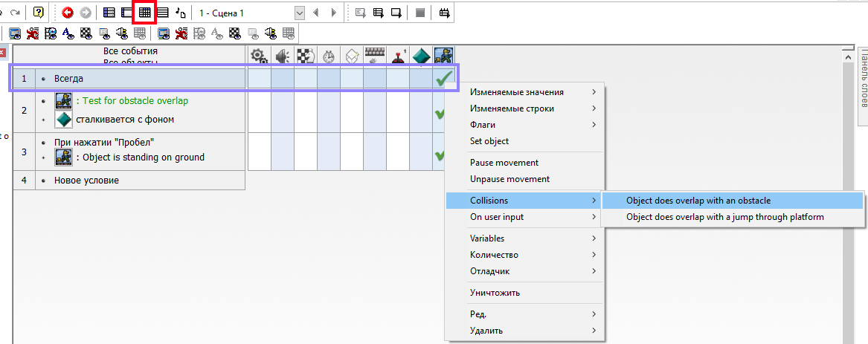Image resolution: width=868 pixels, height=344 pixels.
Task: Click the Storyboard controls chessboard icon
Action: [x=305, y=56]
